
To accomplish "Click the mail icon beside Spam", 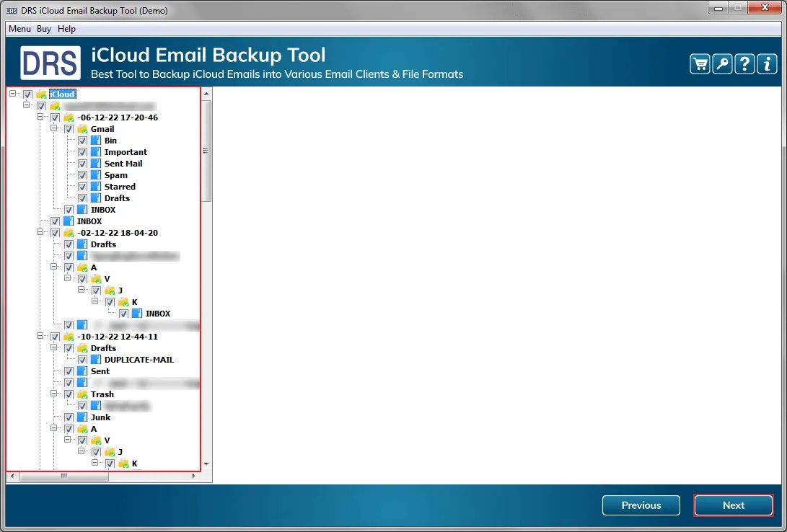I will tap(96, 175).
